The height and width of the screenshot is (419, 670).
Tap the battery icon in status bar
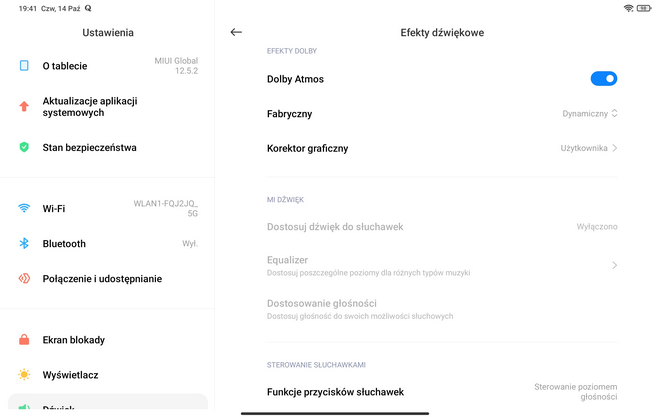point(644,8)
